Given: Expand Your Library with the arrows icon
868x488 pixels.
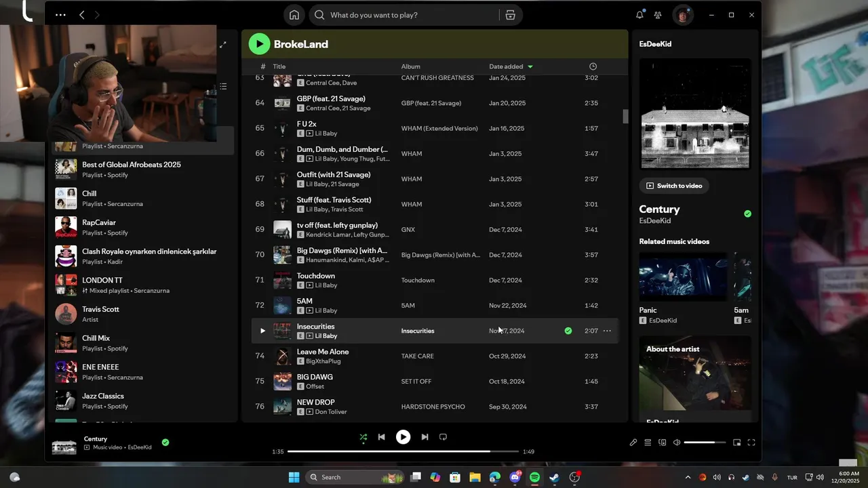Looking at the screenshot, I should click(x=222, y=45).
